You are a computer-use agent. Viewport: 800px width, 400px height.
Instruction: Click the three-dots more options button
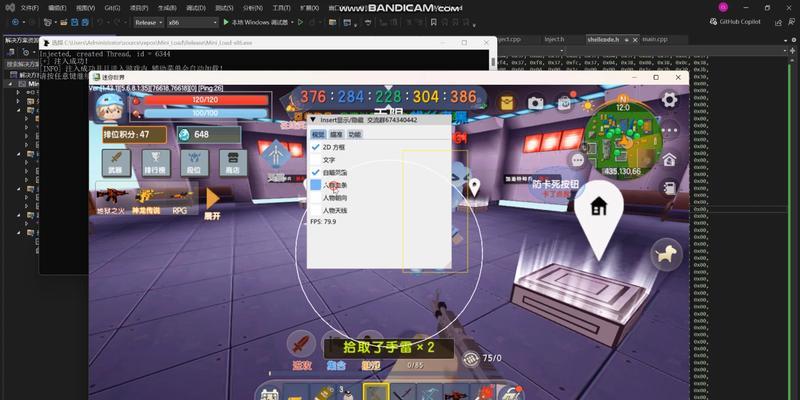point(669,130)
